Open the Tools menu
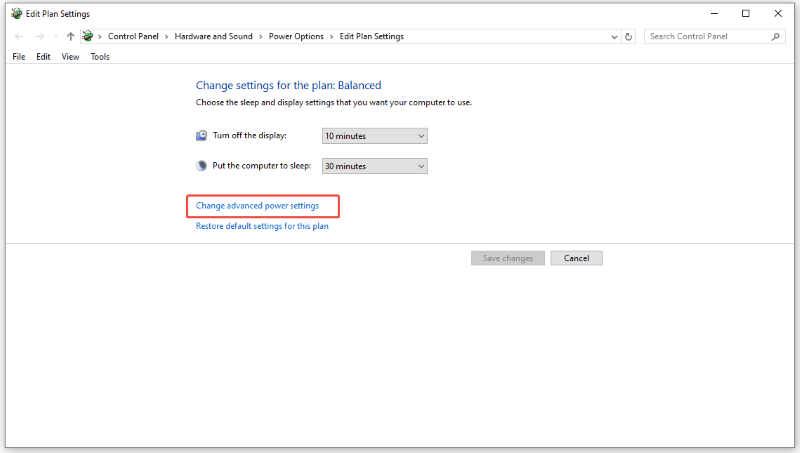The width and height of the screenshot is (800, 453). tap(100, 57)
